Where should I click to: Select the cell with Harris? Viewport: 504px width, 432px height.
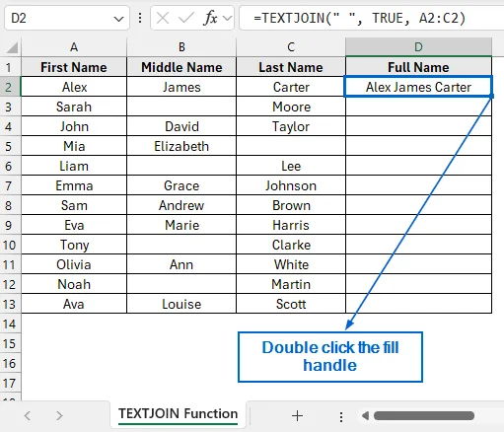pyautogui.click(x=291, y=225)
